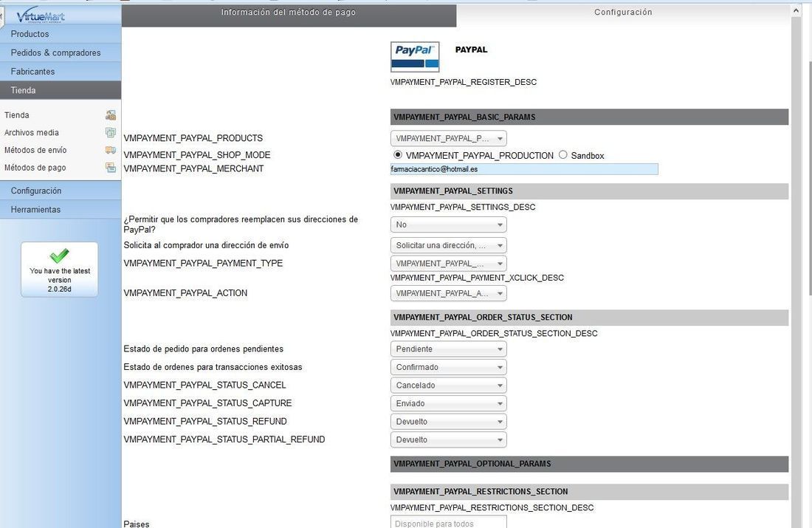Open the Fabricantes menu
Image resolution: width=812 pixels, height=528 pixels.
tap(61, 72)
